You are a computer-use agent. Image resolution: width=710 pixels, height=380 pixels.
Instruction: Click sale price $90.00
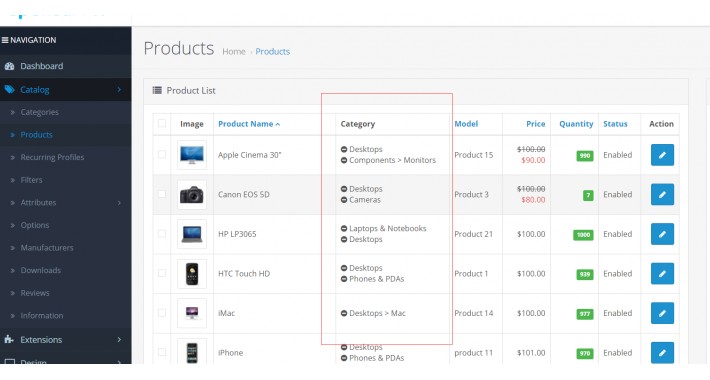[533, 160]
